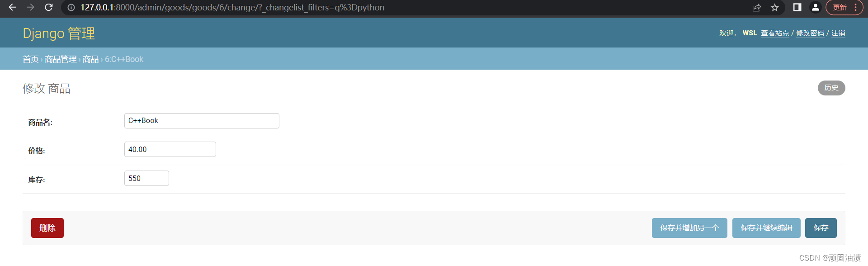
Task: Open the 修改密码 link
Action: coord(810,33)
